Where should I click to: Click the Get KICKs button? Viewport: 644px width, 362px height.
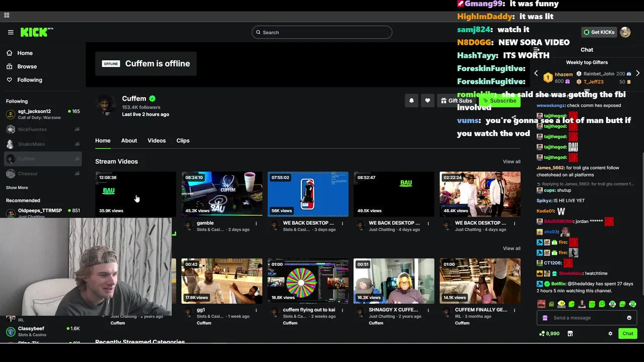[x=599, y=32]
